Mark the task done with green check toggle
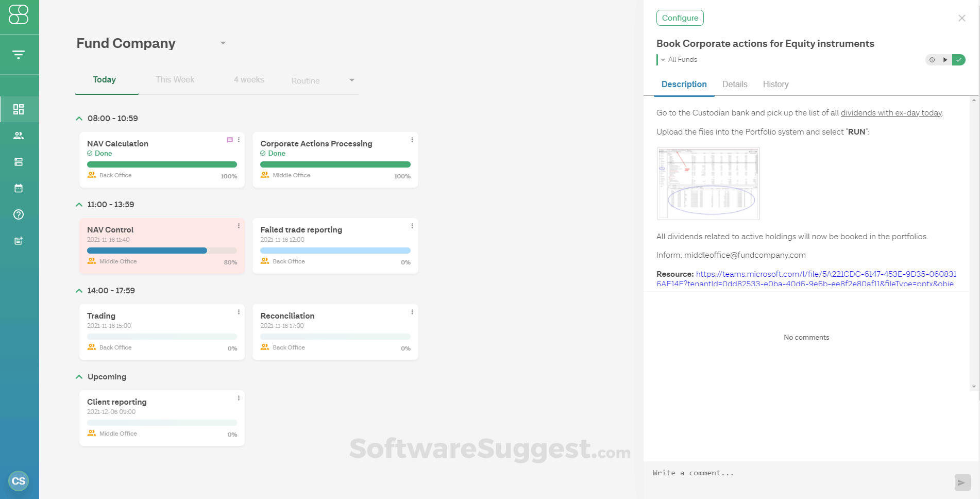This screenshot has height=499, width=980. tap(959, 60)
